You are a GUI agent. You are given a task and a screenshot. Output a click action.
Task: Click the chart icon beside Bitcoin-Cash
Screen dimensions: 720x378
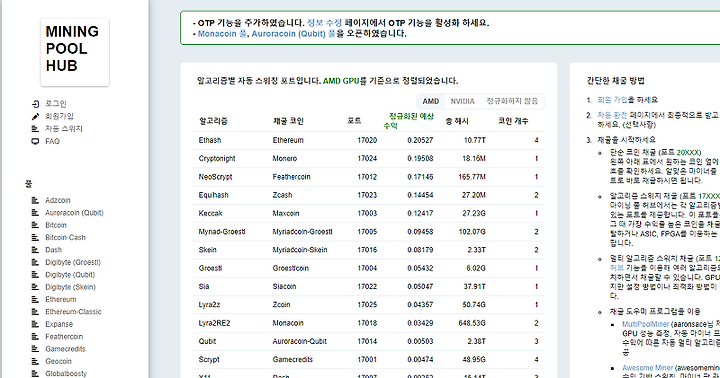click(35, 237)
